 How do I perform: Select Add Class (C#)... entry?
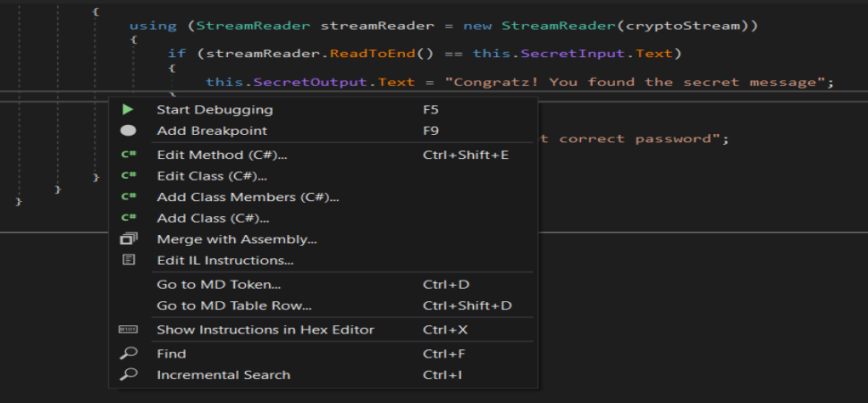[x=213, y=218]
